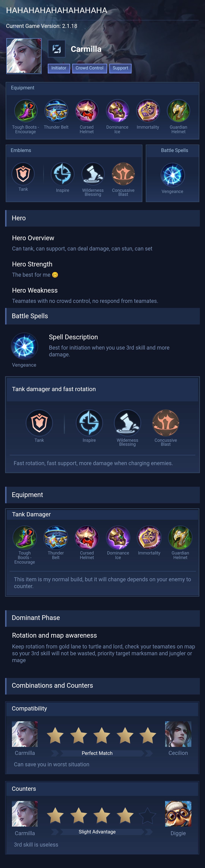
Task: Click Concussive Blast talent in Emblems panel
Action: [123, 174]
